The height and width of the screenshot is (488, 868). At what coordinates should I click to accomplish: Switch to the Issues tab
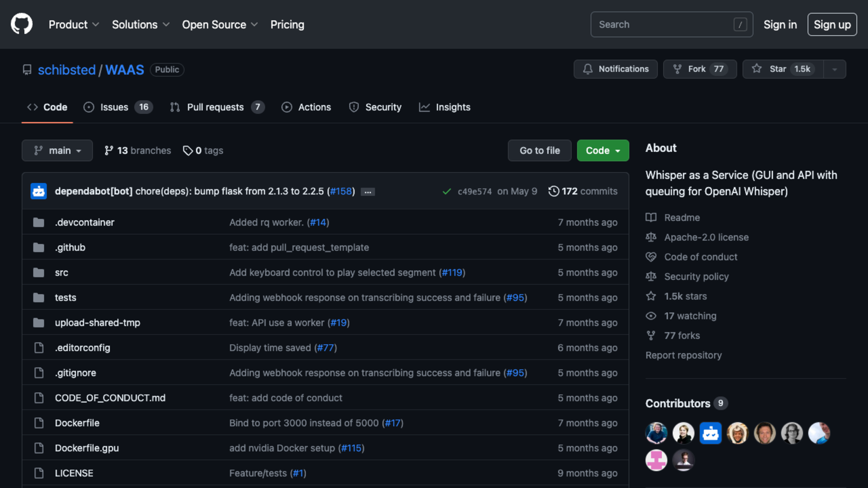tap(118, 107)
